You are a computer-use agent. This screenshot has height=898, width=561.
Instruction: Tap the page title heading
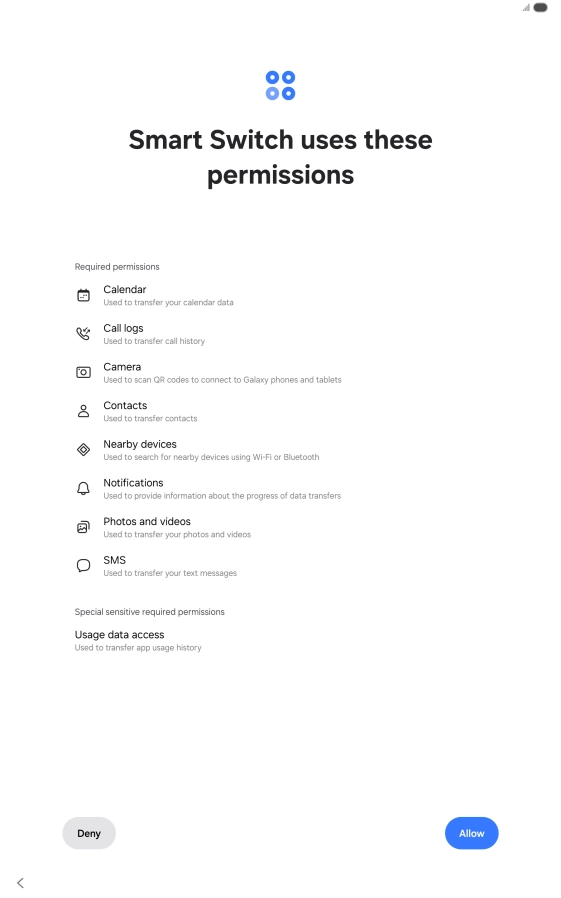[280, 157]
